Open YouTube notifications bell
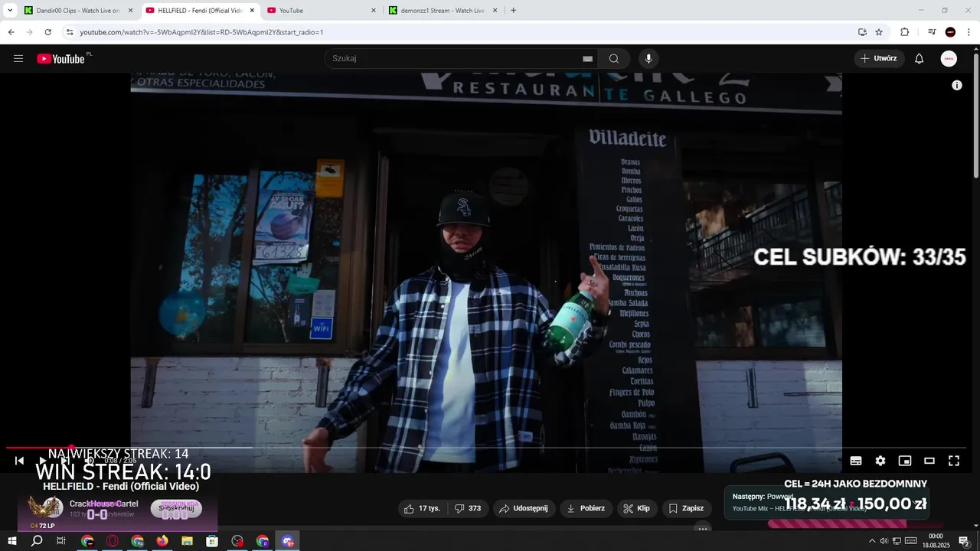980x551 pixels. click(x=920, y=59)
